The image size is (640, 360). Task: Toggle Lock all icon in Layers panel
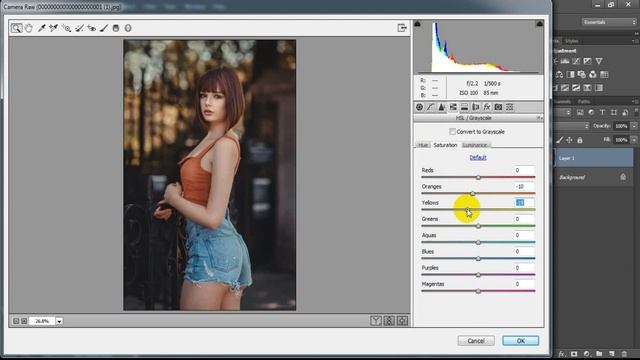click(580, 140)
